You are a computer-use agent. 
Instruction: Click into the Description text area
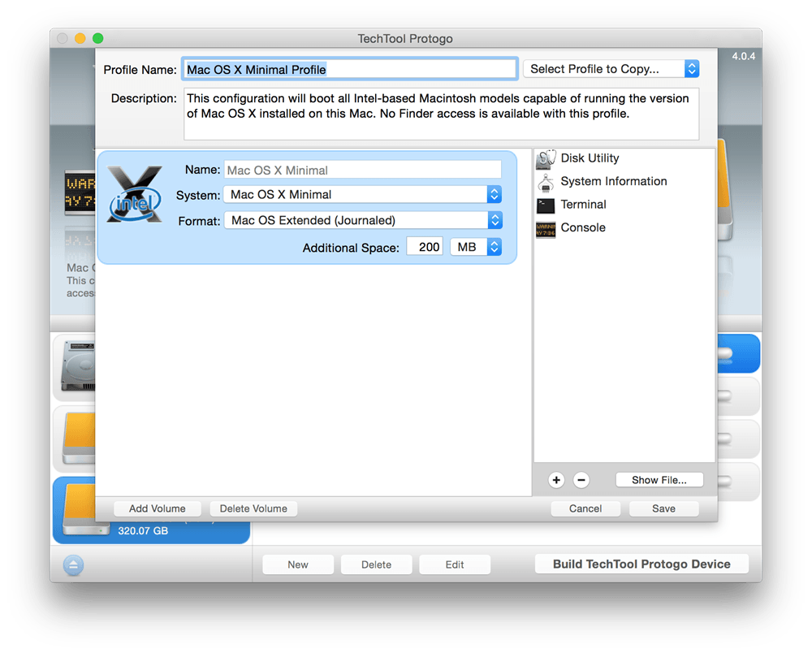click(x=441, y=114)
